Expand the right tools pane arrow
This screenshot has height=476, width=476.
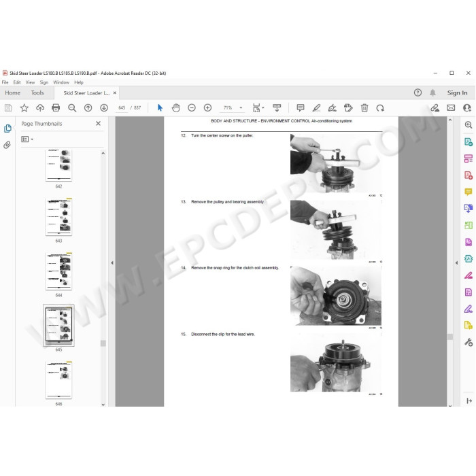[456, 263]
